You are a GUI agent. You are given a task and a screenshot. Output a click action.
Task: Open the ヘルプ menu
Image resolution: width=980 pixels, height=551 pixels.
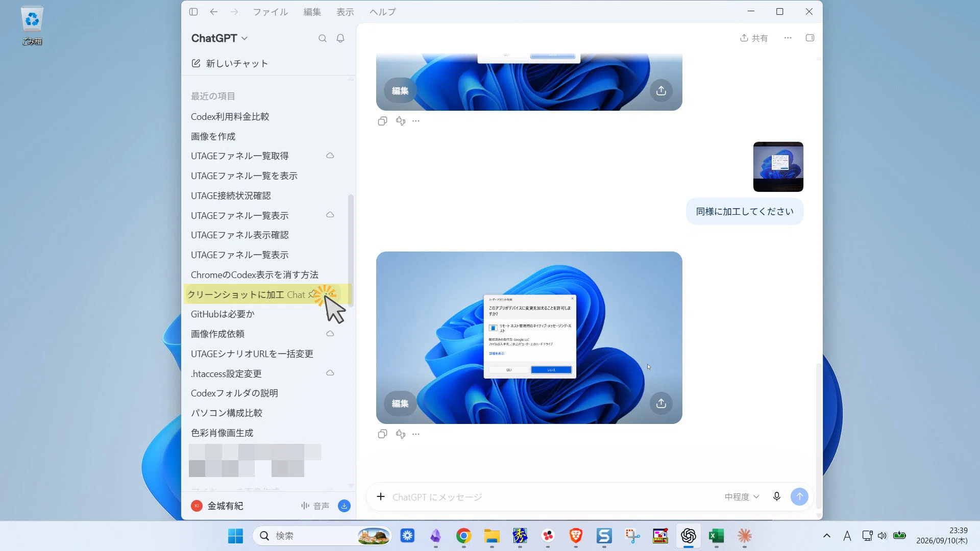pos(383,12)
